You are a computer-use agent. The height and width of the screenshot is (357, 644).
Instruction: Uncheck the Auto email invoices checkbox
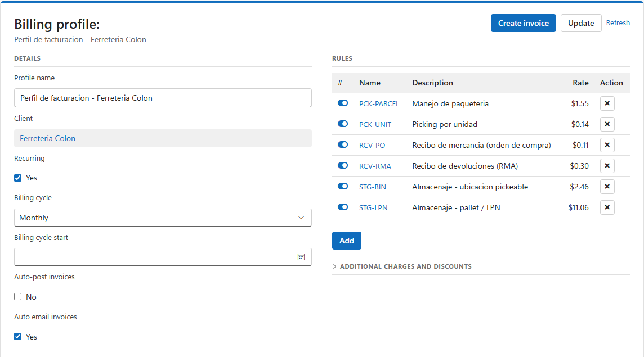pos(17,337)
